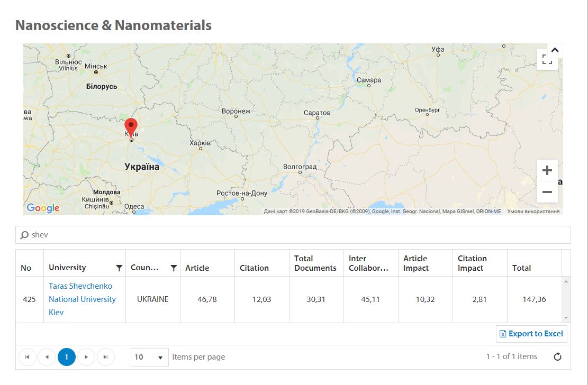Screen dimensions: 588x385
Task: Click the Ростов-на-Дону label on map
Action: tap(242, 193)
